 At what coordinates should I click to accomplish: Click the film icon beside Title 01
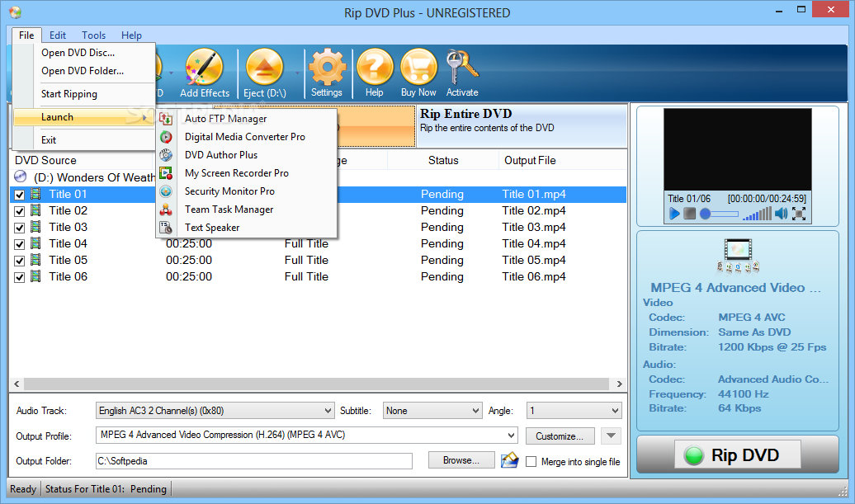(x=36, y=194)
